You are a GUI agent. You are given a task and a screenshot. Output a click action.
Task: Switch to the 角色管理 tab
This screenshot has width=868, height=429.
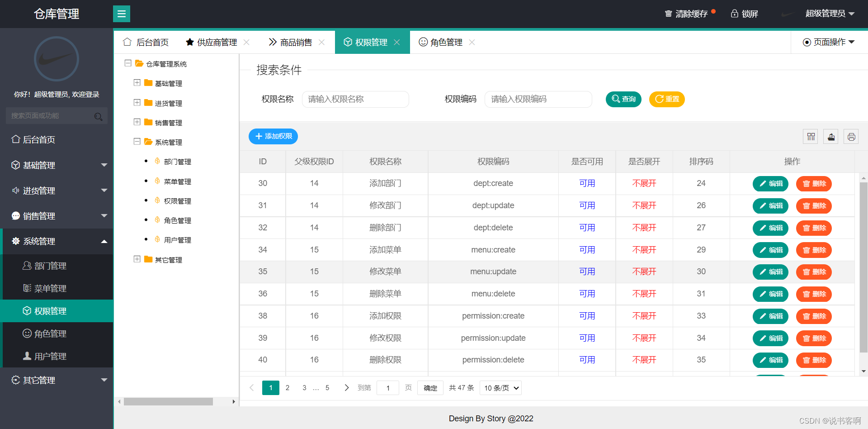(441, 42)
